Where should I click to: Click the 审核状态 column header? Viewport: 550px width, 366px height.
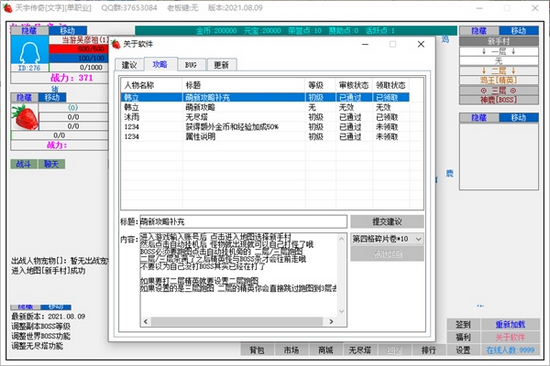click(x=354, y=85)
